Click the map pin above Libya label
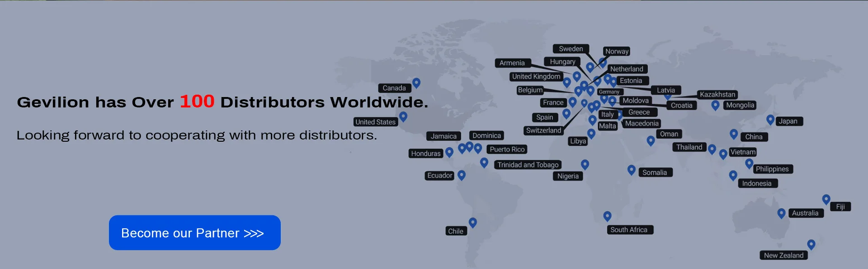The height and width of the screenshot is (269, 868). [x=591, y=133]
